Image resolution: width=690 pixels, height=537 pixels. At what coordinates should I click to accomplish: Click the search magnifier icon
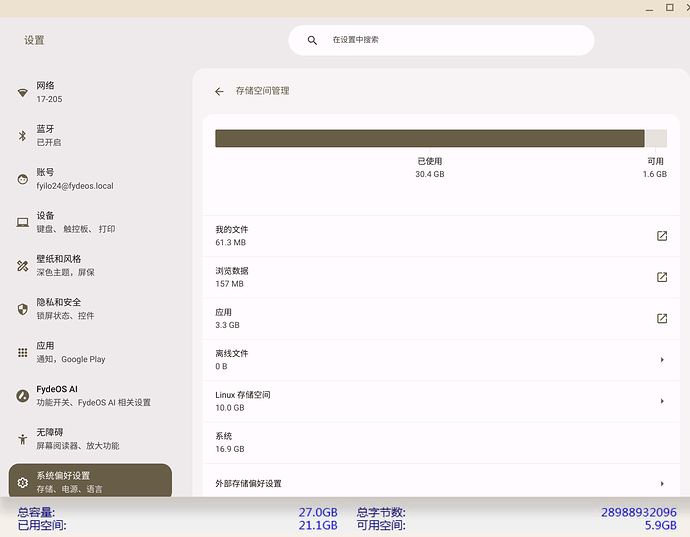click(312, 40)
